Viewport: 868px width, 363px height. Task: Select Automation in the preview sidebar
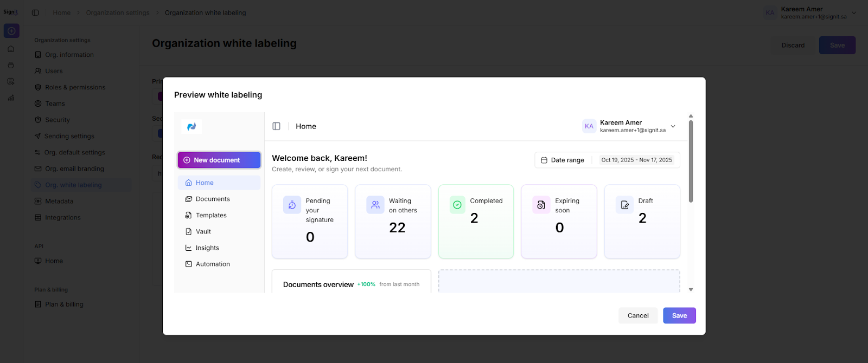tap(213, 264)
